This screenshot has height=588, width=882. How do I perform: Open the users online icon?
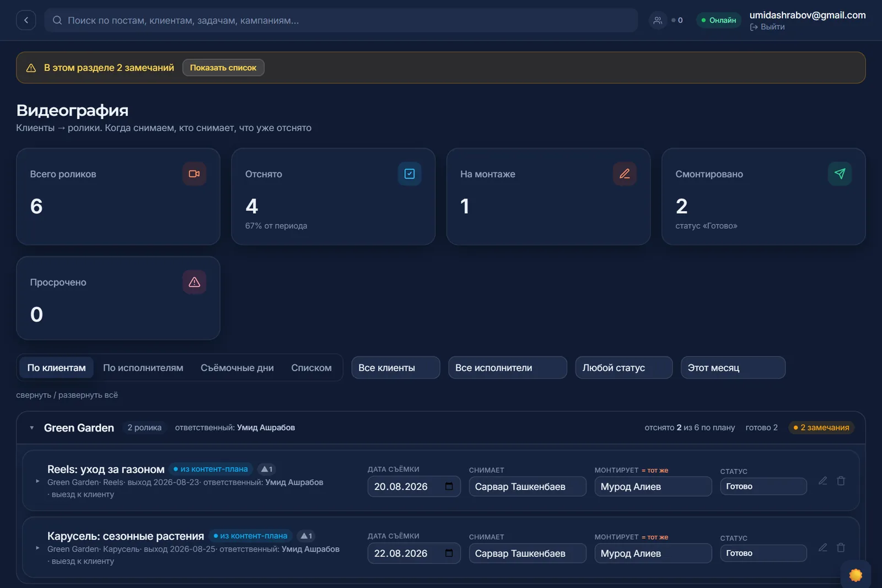point(658,20)
